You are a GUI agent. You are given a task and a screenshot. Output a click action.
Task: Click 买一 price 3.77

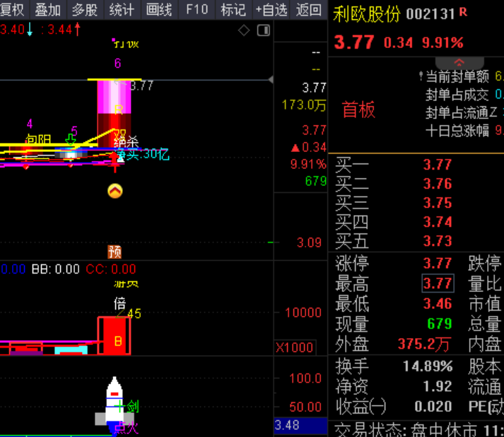(438, 165)
